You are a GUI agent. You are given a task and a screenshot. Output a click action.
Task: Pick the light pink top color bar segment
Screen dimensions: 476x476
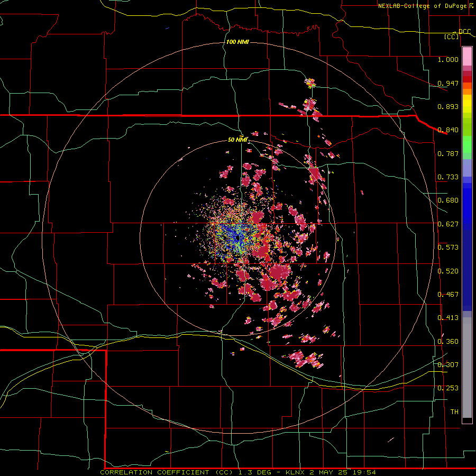click(x=467, y=56)
